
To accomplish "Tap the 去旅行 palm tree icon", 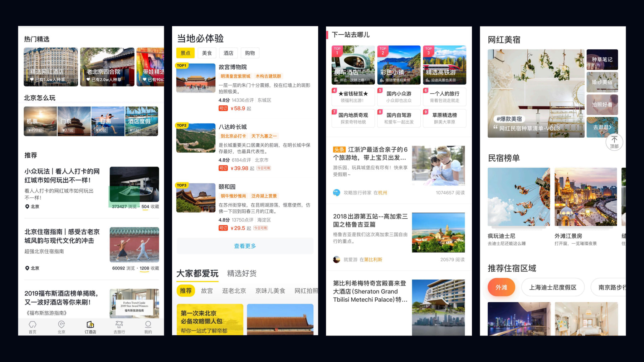I will [119, 324].
